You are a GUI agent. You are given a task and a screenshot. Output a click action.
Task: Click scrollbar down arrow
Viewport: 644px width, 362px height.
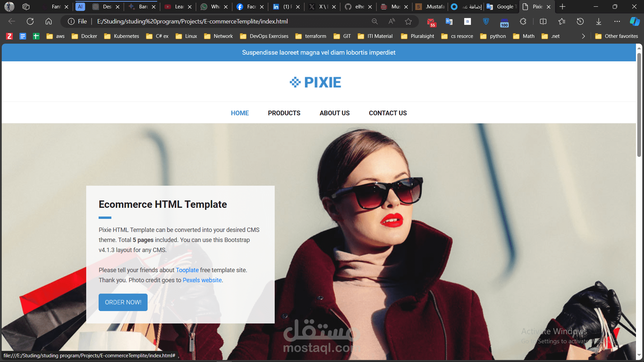(x=639, y=355)
